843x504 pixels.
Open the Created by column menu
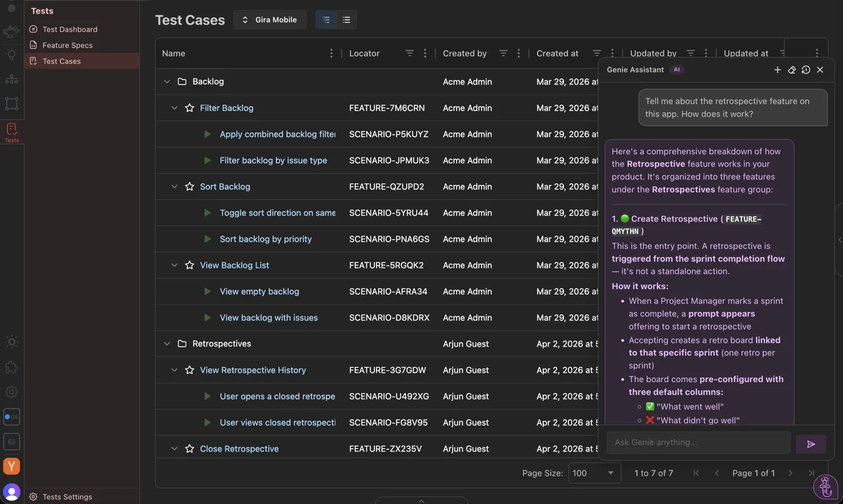pyautogui.click(x=519, y=54)
